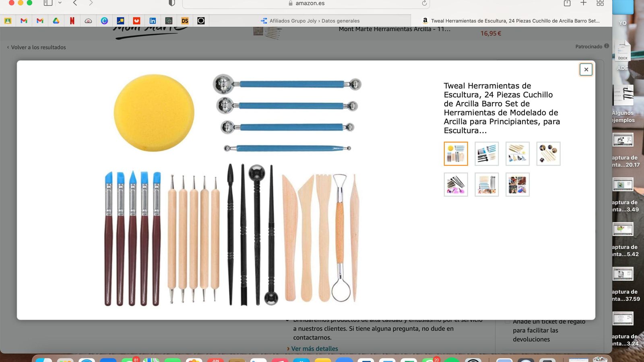Tick the 'Añade un ticket de regalo' checkbox
Screen dimensions: 644x362
[508, 322]
